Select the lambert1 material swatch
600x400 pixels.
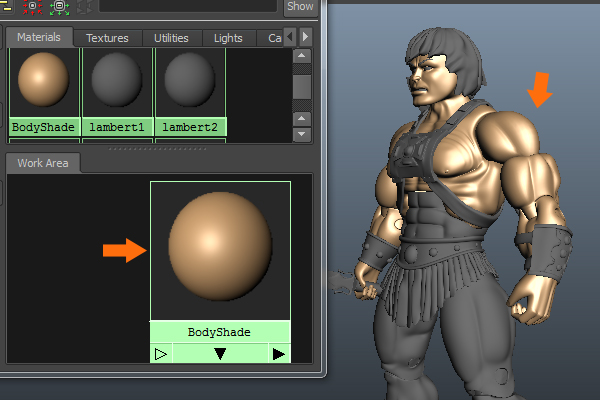pyautogui.click(x=117, y=80)
